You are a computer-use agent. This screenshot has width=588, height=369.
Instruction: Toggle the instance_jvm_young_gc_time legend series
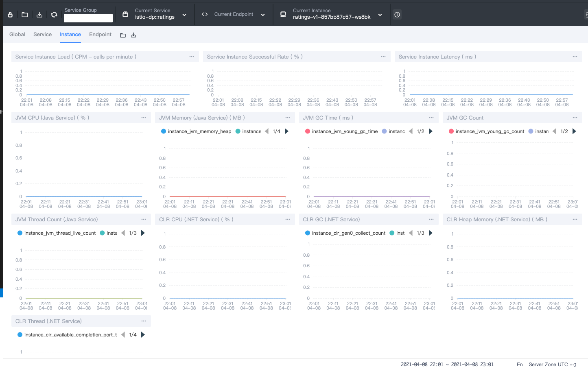tap(341, 131)
